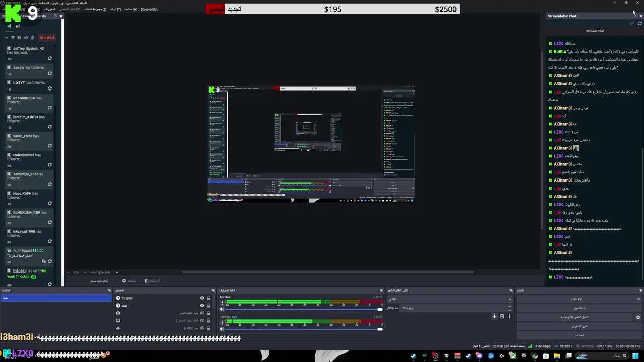Open virtual camera settings gear
The height and width of the screenshot is (362, 644).
(x=638, y=317)
